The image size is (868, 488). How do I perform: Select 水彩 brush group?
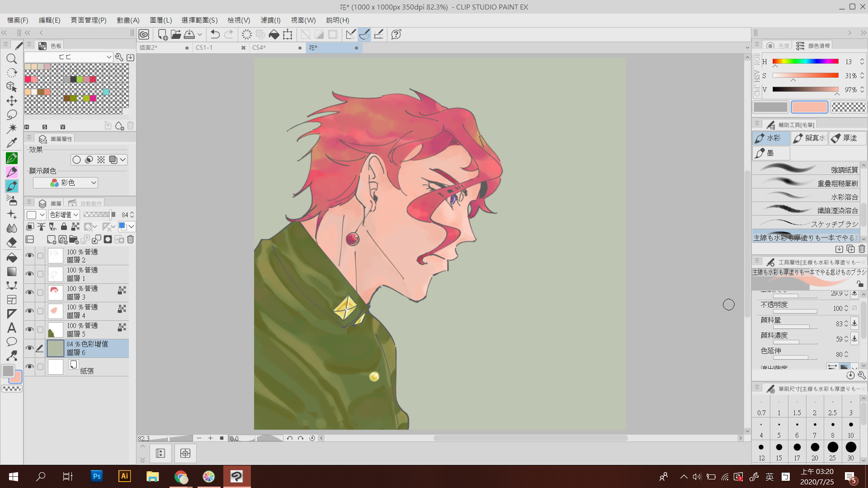pos(771,138)
